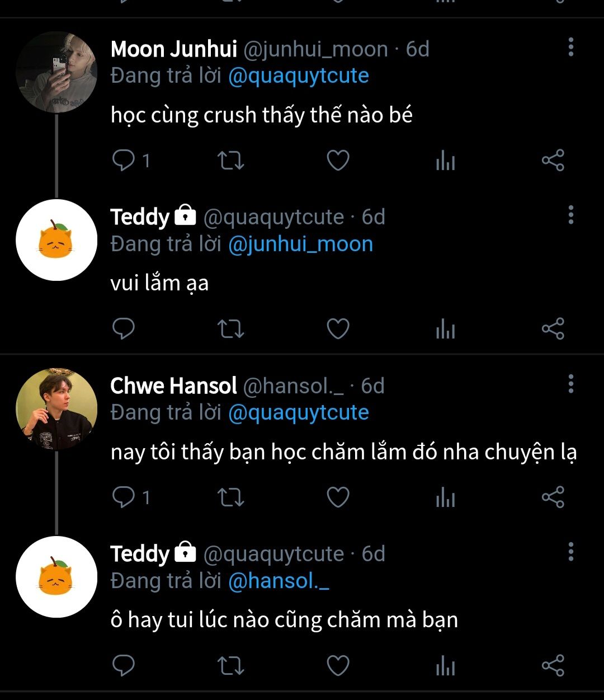Like Moon Junhui's tweet about crush
Screen dimensions: 604x700
338,161
